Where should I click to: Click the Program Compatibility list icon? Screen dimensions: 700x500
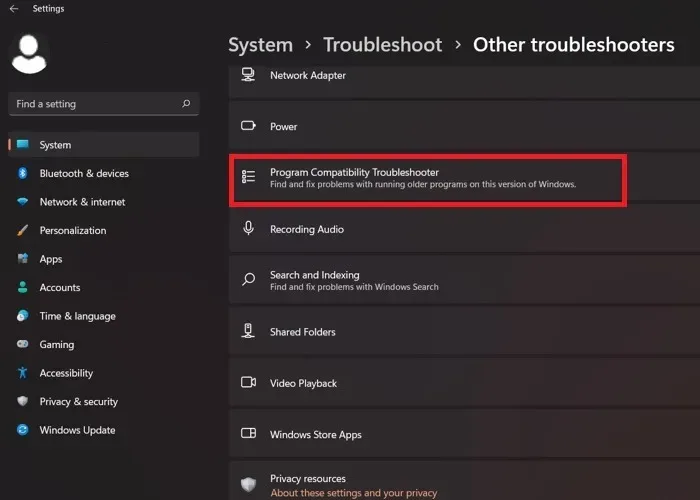pyautogui.click(x=248, y=177)
